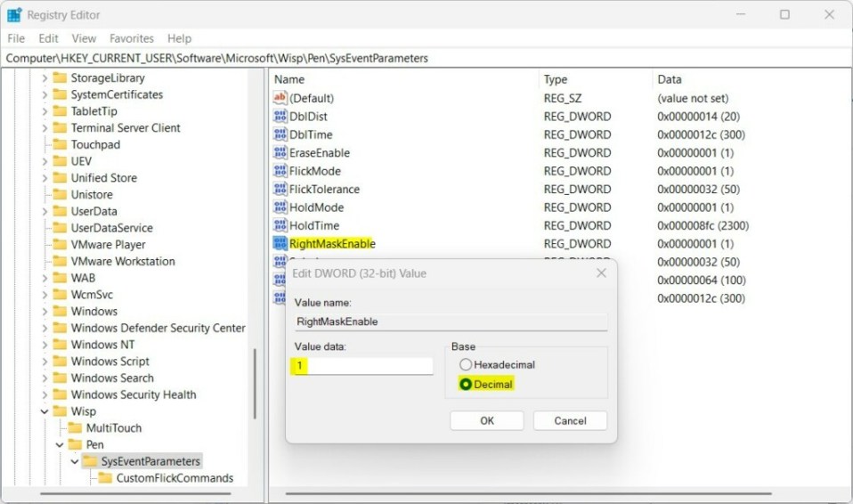853x504 pixels.
Task: Click the Touchpad folder icon
Action: point(60,145)
